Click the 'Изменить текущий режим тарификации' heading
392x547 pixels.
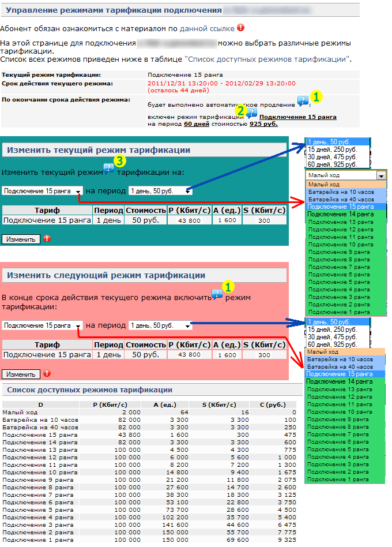click(99, 150)
